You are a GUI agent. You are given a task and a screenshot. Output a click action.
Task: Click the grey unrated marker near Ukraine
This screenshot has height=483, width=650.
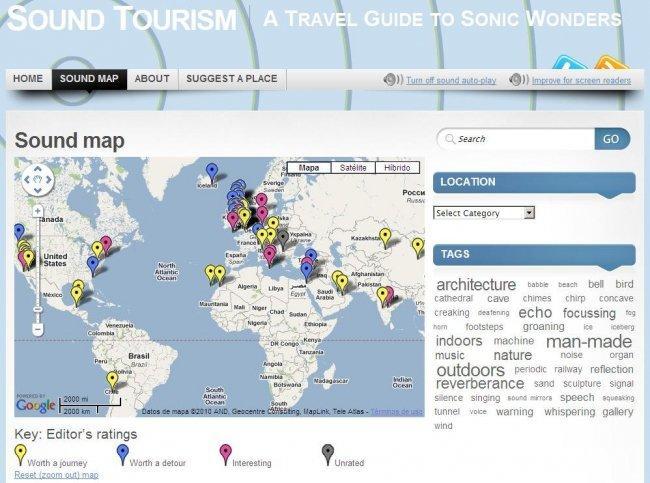[x=283, y=239]
